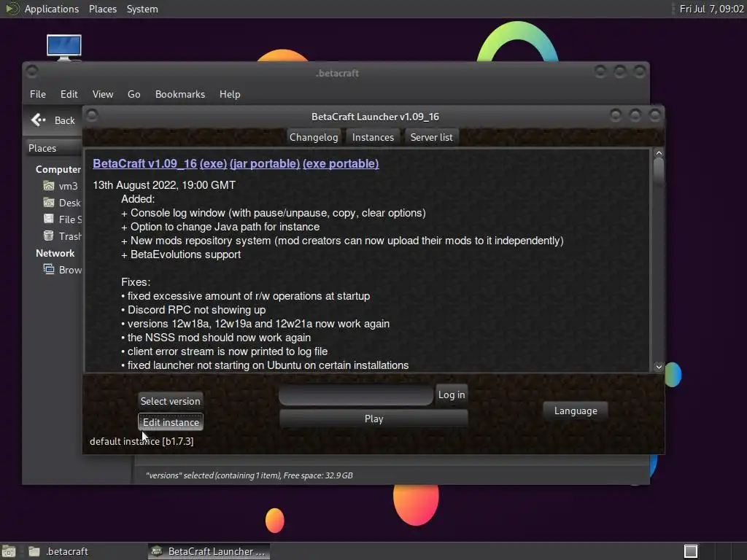Click the Log in button

(452, 394)
